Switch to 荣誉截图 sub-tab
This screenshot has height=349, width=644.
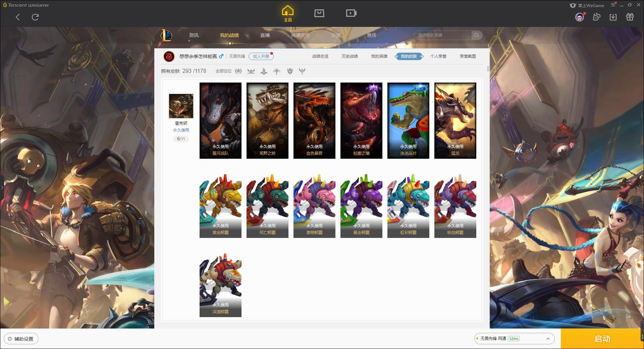[x=468, y=56]
